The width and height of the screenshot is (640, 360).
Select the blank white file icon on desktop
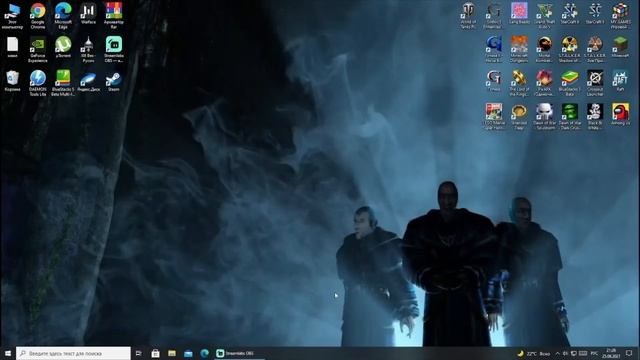pyautogui.click(x=12, y=47)
